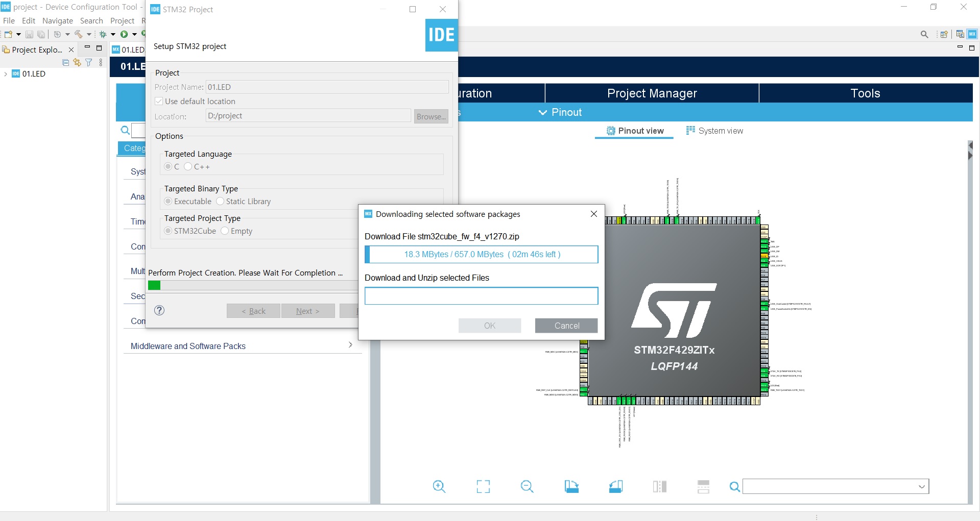Screen dimensions: 980x521
Task: Select Empty project type
Action: point(225,231)
